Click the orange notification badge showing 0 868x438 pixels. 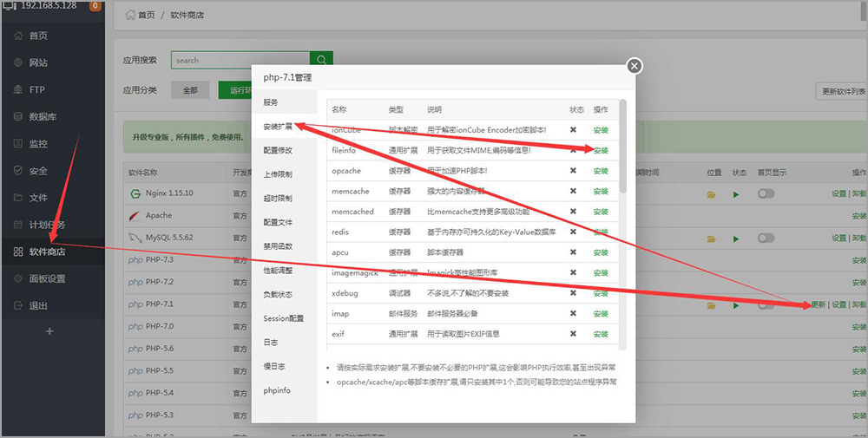(95, 6)
